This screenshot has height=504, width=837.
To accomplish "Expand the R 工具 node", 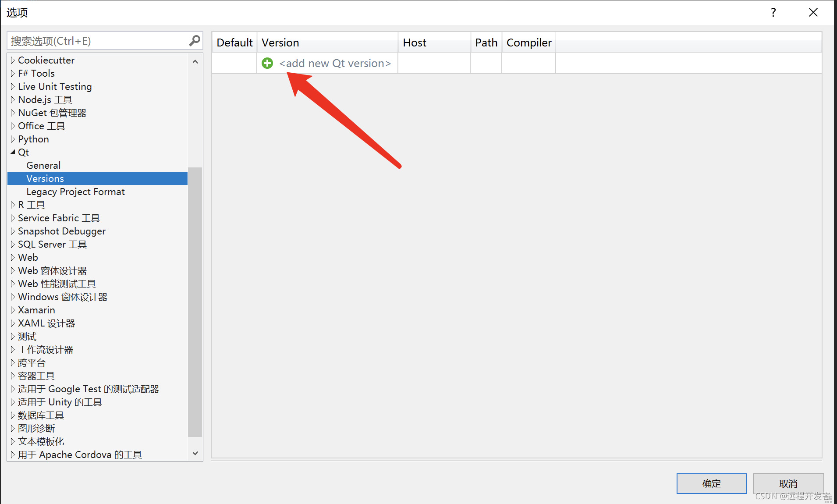I will [x=13, y=205].
